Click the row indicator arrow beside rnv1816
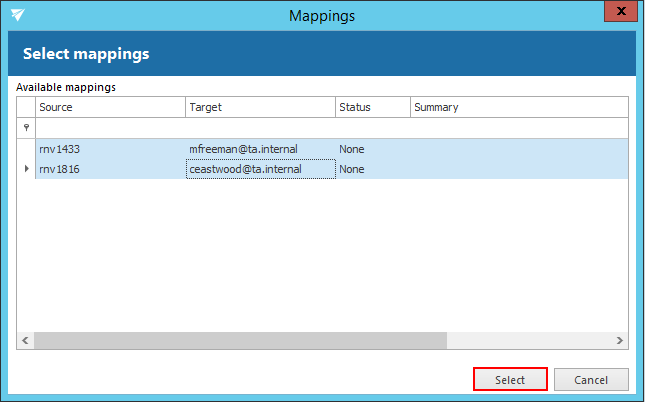 (x=26, y=169)
